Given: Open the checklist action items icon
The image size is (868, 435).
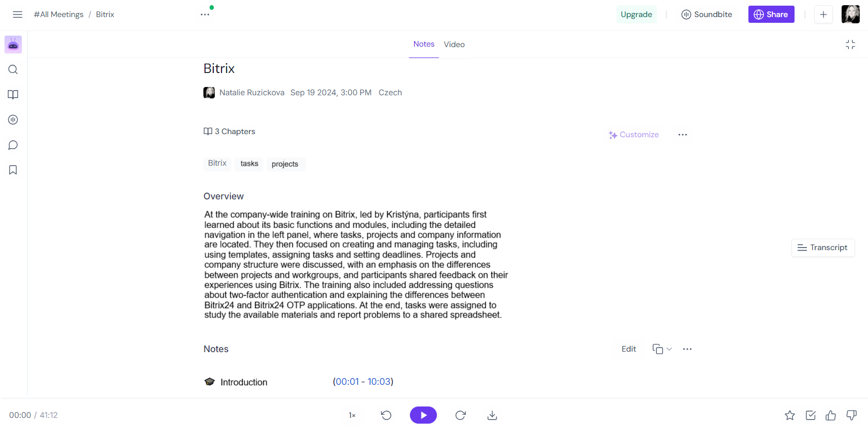Looking at the screenshot, I should click(811, 415).
